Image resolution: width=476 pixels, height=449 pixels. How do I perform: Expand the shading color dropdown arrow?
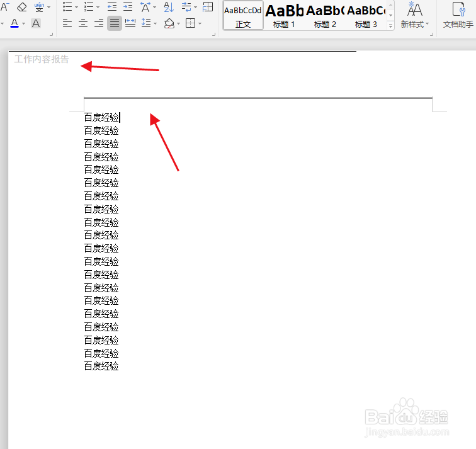(x=179, y=23)
